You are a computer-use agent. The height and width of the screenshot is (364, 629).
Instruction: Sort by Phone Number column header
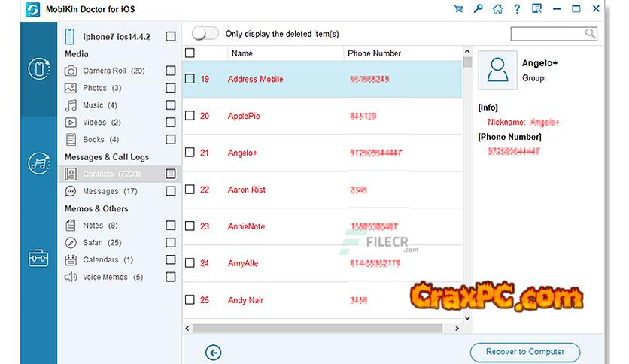[x=374, y=53]
